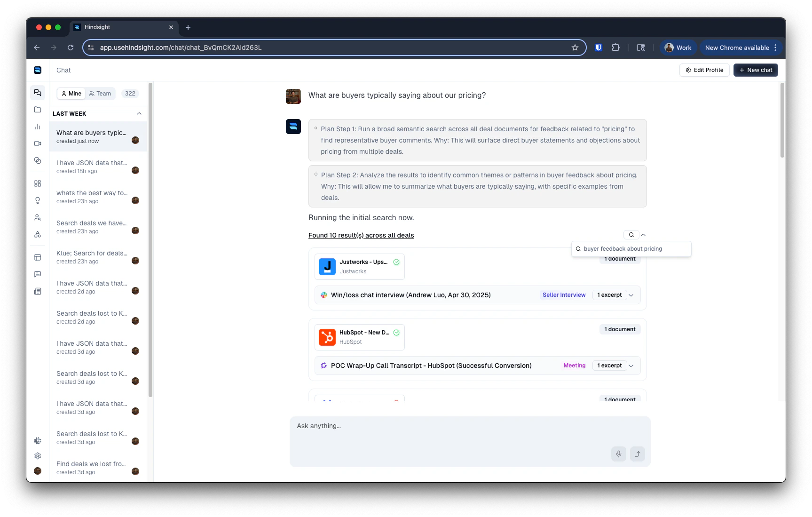The width and height of the screenshot is (812, 517).
Task: Select the analytics bar-chart icon
Action: [38, 127]
